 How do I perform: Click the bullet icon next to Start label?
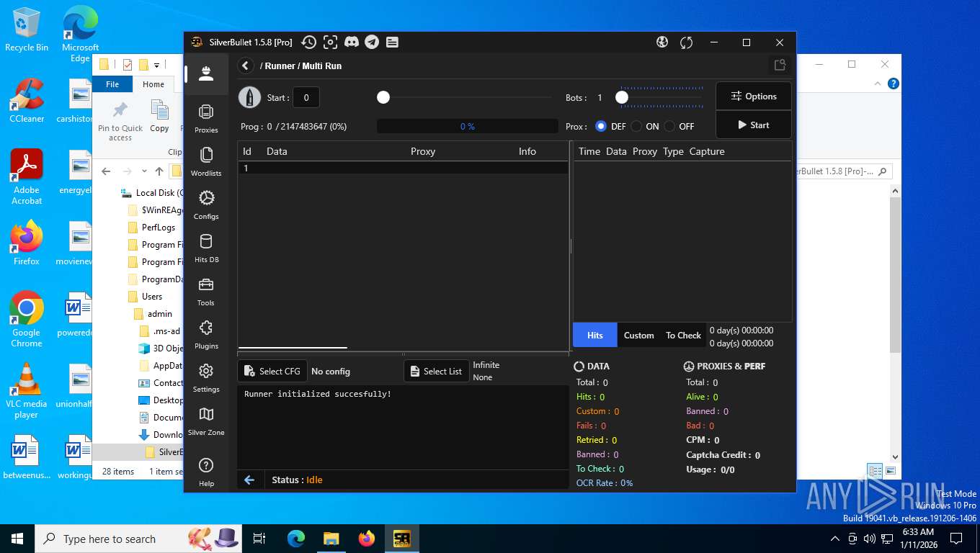click(249, 97)
